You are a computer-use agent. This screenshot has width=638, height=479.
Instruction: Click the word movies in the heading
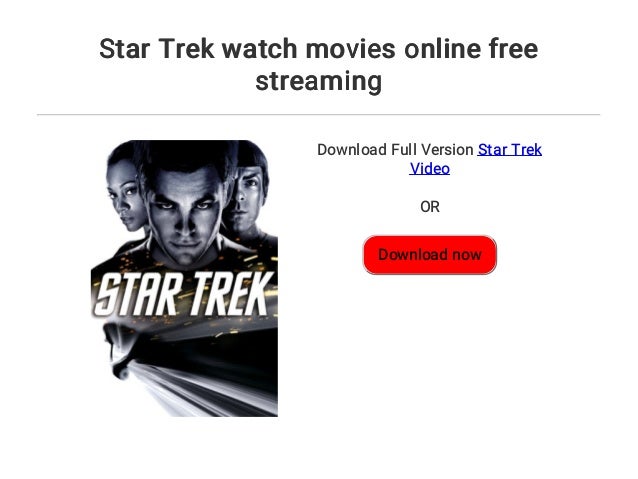point(350,49)
